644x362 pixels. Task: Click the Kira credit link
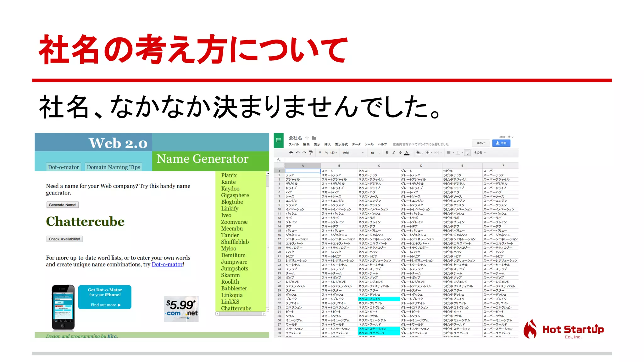tap(112, 336)
